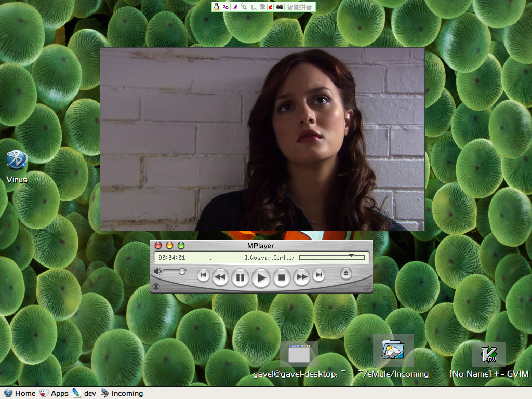Screen dimensions: 532x399
Task: Skip to the previous track in MPlayer
Action: [x=203, y=275]
